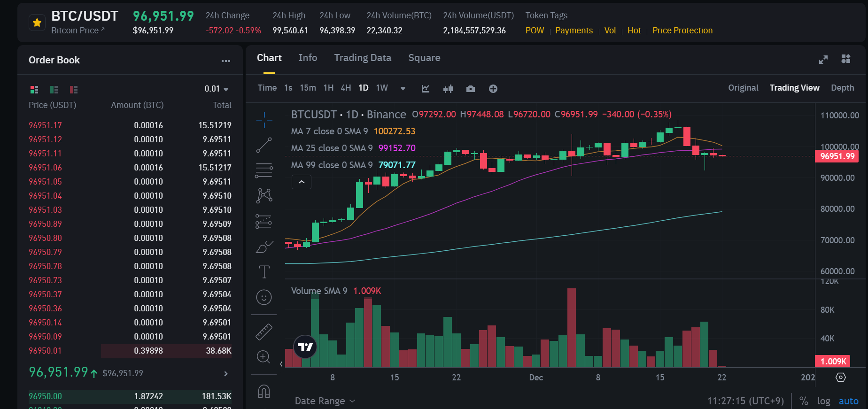Toggle the magnet snap mode
The height and width of the screenshot is (409, 868).
[x=264, y=391]
